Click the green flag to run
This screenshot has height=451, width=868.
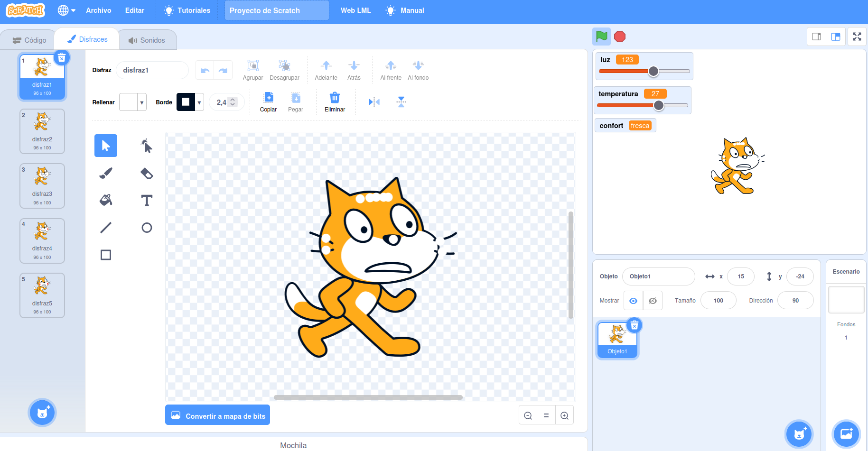601,37
